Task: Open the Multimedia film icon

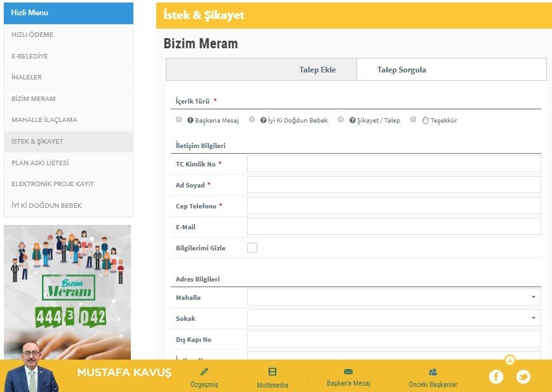Action: click(273, 372)
